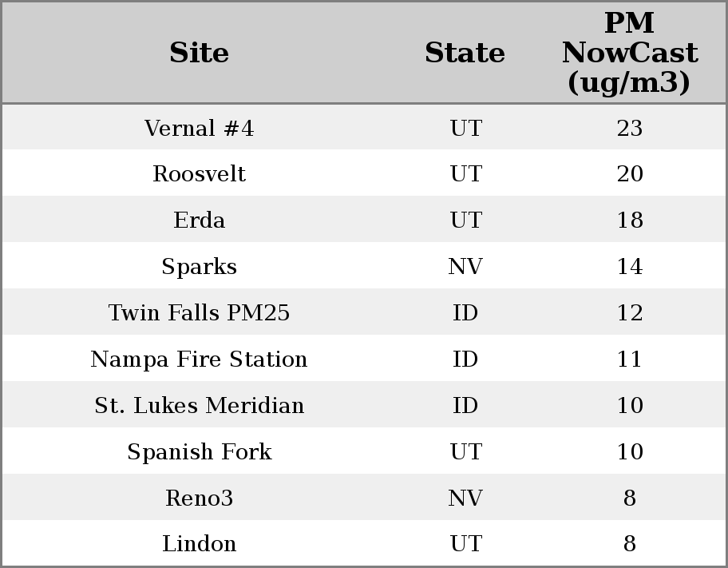Screen dimensions: 728x568
Task: Click the Site column header
Action: 199,54
